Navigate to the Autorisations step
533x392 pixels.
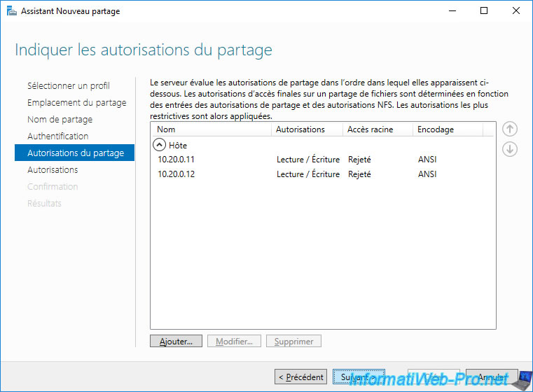point(53,170)
